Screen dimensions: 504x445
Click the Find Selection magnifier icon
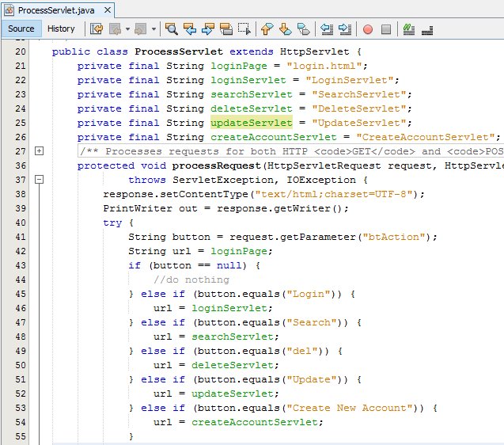172,29
